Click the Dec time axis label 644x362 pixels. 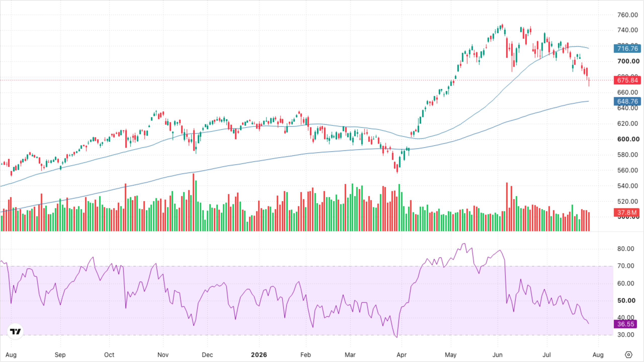[x=207, y=355]
